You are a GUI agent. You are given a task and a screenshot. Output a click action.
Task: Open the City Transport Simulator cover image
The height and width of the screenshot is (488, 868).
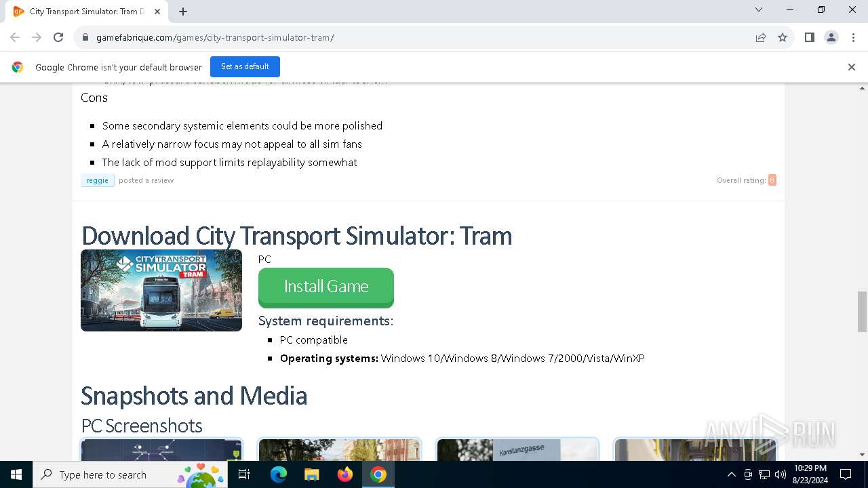[x=161, y=290]
